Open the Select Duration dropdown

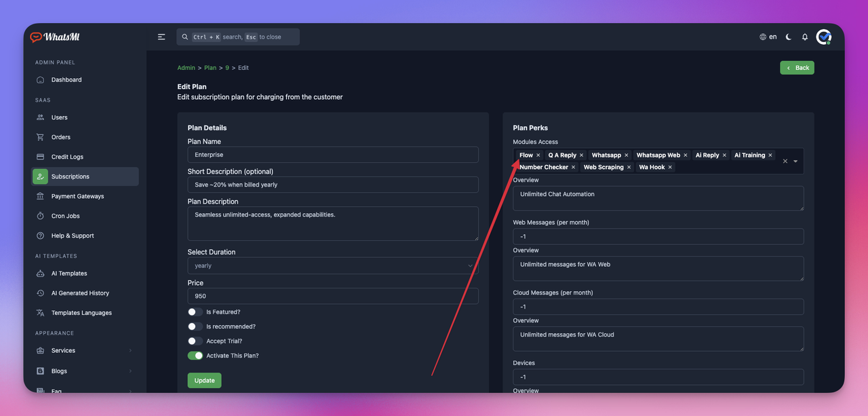click(333, 265)
